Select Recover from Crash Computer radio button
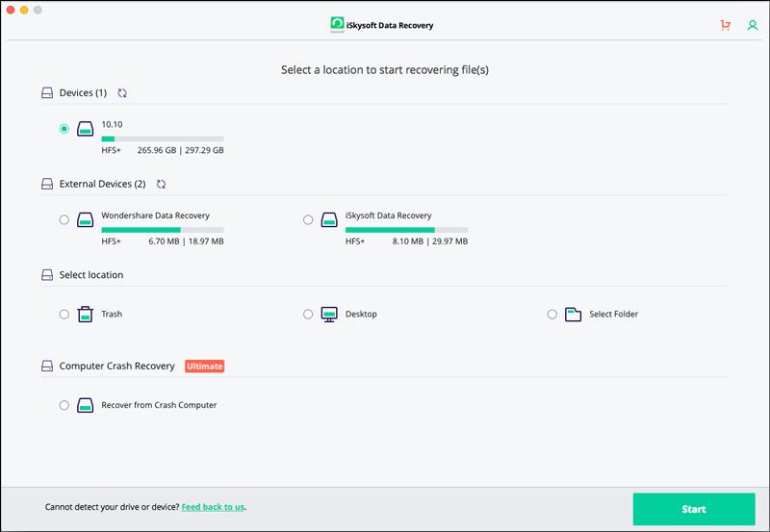The width and height of the screenshot is (770, 532). (x=64, y=405)
